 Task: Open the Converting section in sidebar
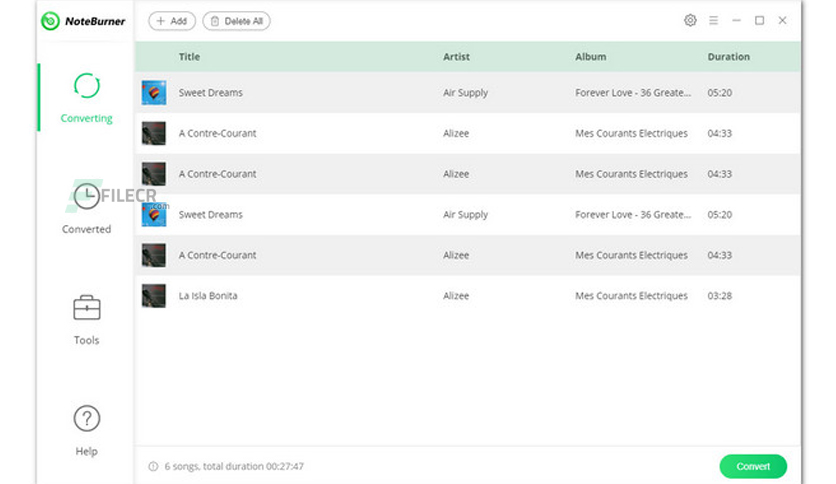(x=86, y=98)
